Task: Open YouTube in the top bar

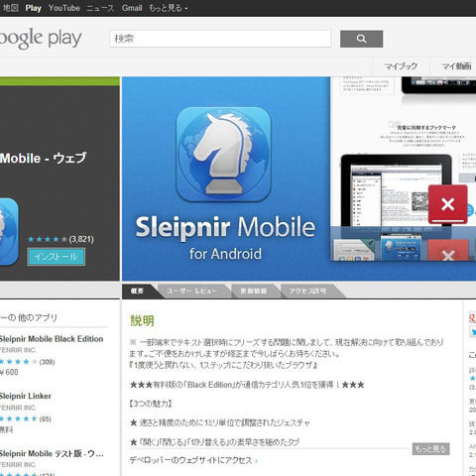Action: pyautogui.click(x=64, y=8)
